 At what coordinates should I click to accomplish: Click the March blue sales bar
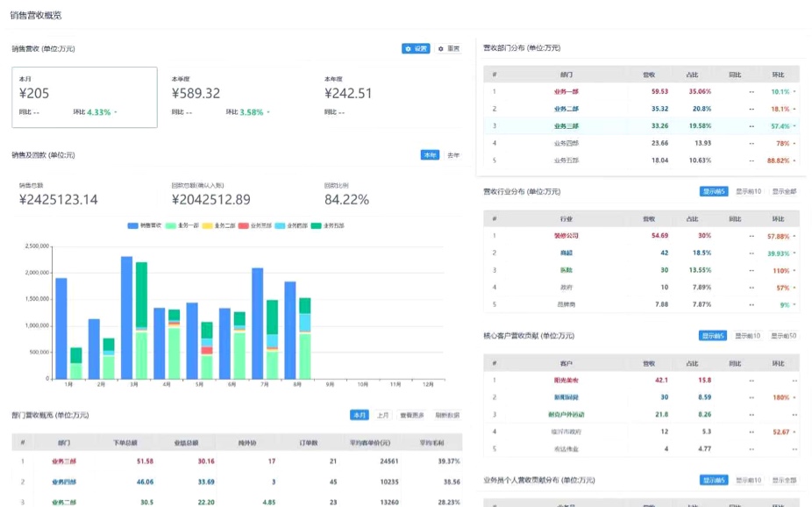[x=127, y=318]
